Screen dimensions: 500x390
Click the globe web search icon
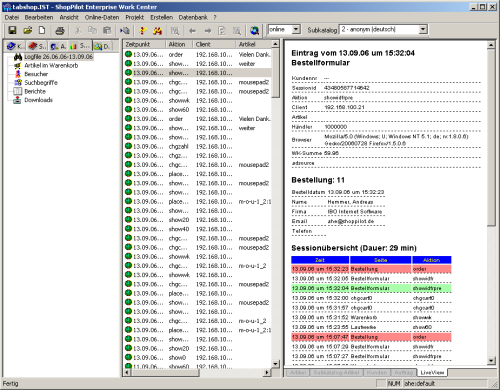click(255, 31)
